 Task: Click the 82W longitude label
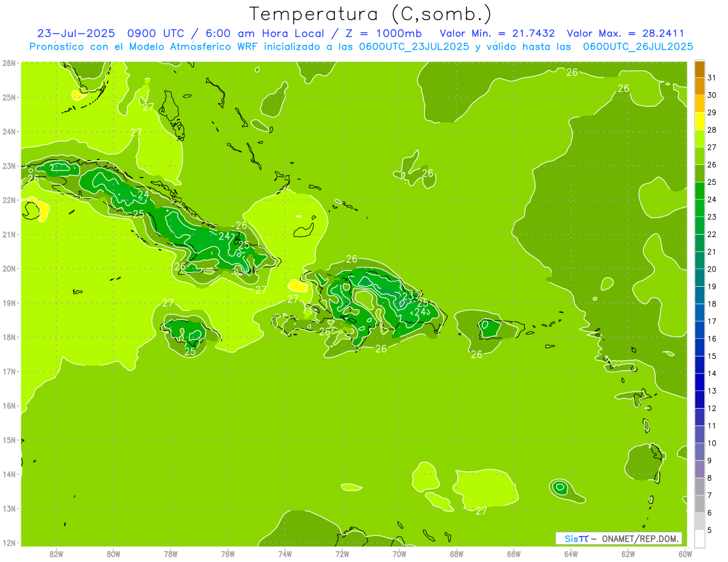pos(56,554)
